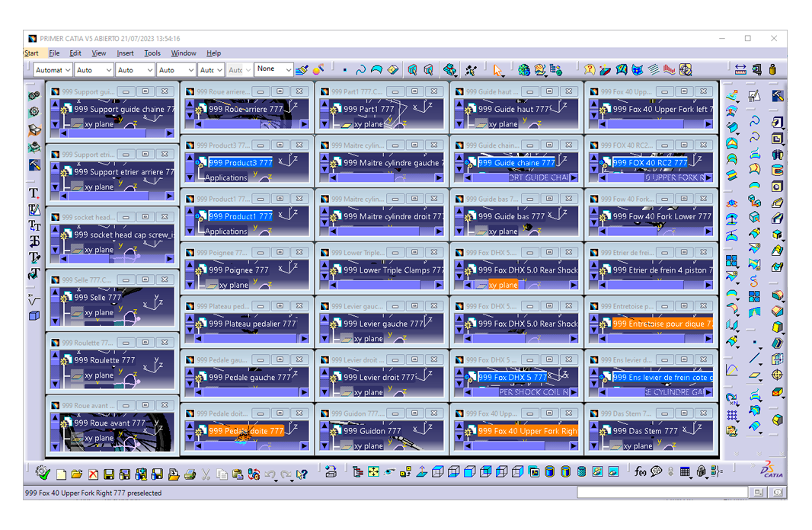Click the blue cube icon in left toolbar

34,315
